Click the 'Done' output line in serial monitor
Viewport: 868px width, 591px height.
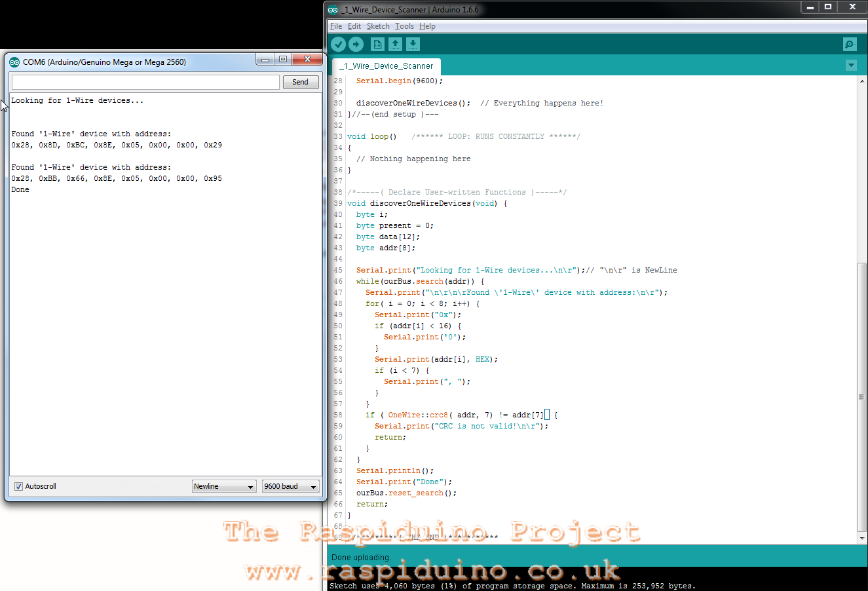coord(20,189)
